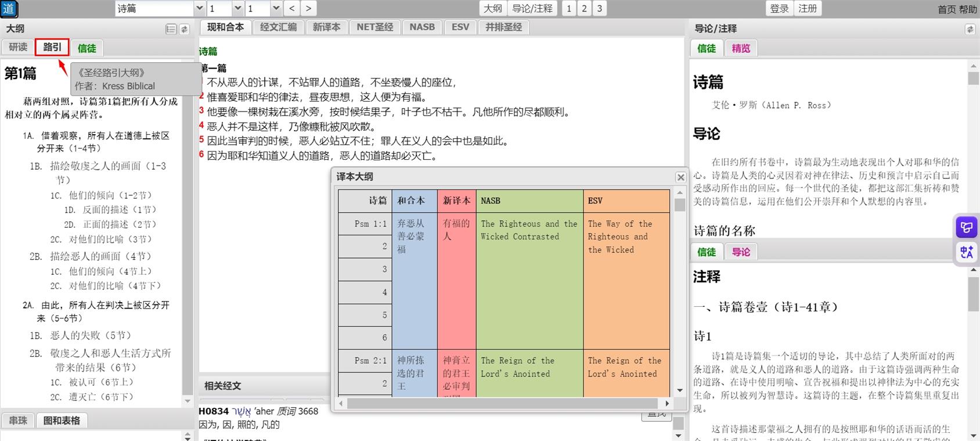Click the swap icon in the 导论/注释 panel header
The width and height of the screenshot is (980, 441).
970,29
